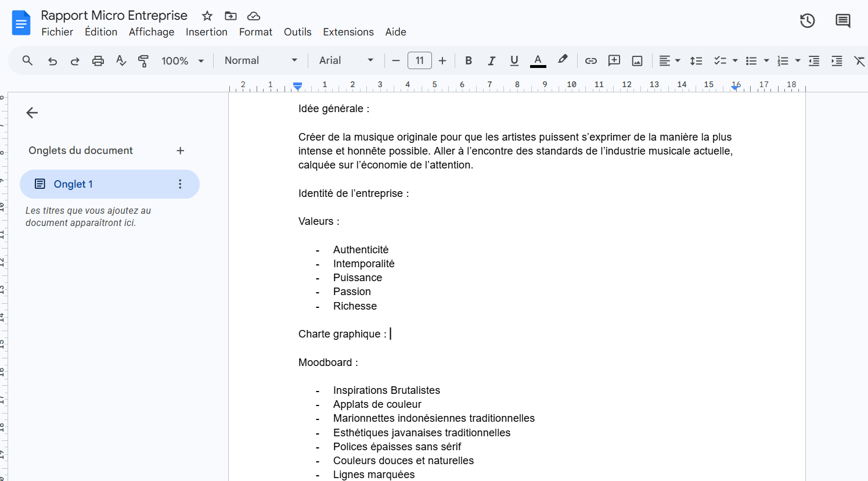Click 'Inspirations Brutalistes' list item

click(x=387, y=390)
